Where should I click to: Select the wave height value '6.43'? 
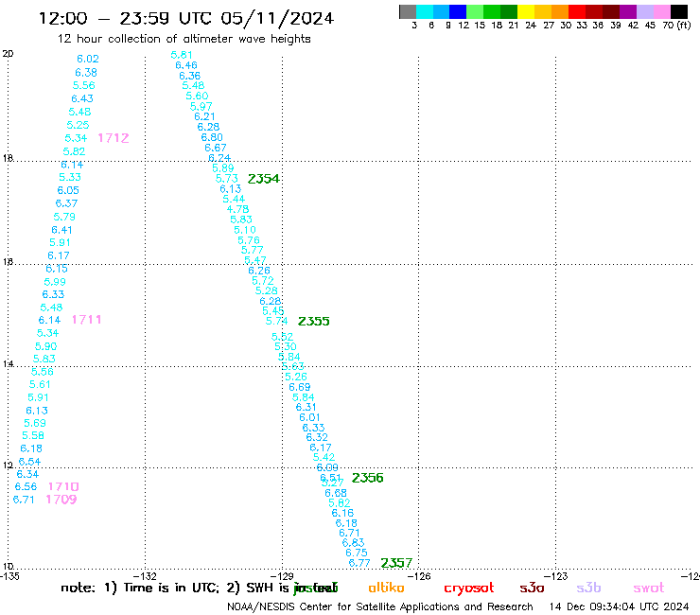coord(82,98)
